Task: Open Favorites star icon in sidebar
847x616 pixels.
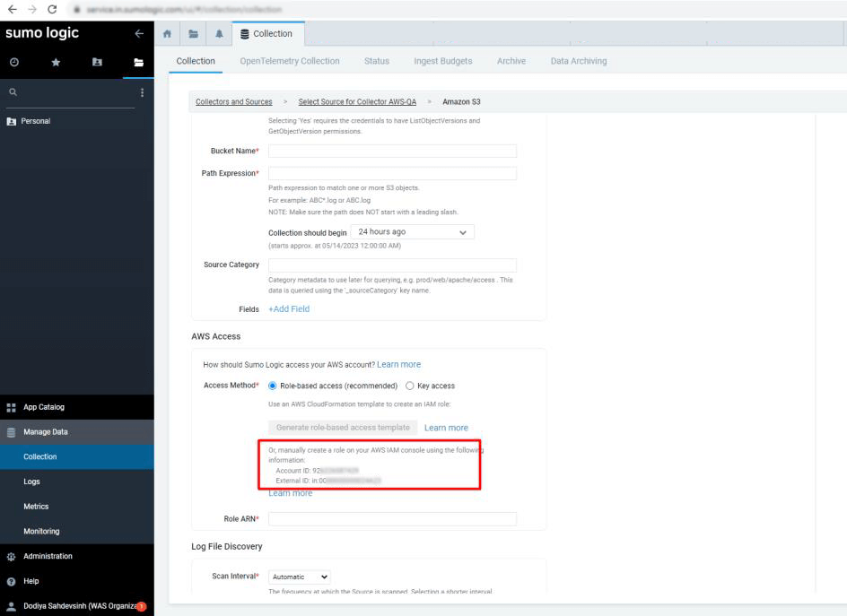Action: (56, 62)
